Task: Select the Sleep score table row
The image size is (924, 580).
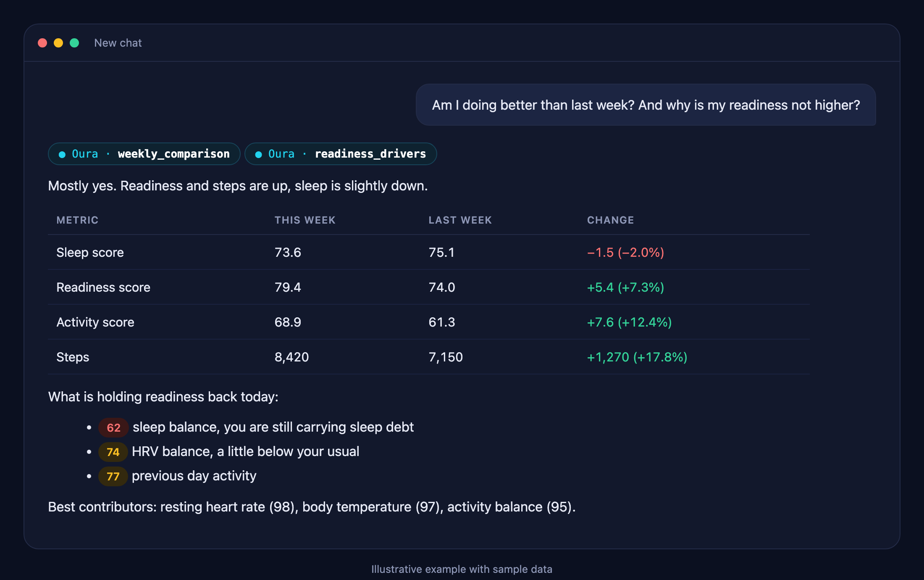Action: point(429,252)
